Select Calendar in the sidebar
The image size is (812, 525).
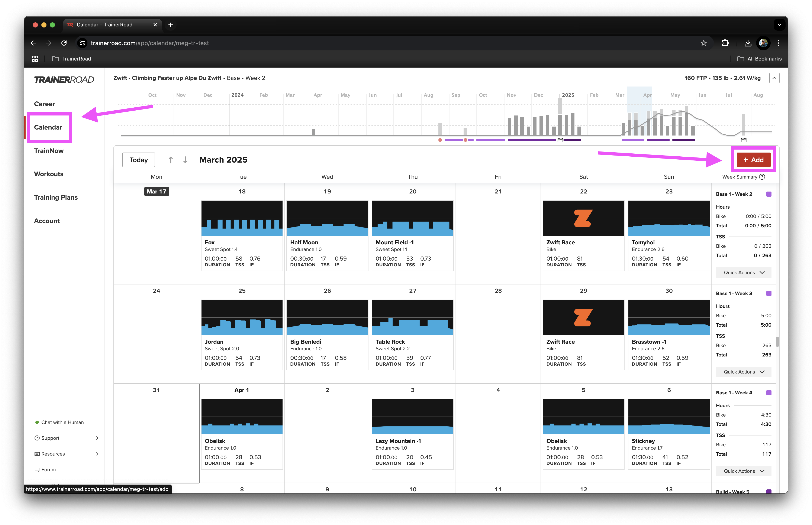pos(48,127)
